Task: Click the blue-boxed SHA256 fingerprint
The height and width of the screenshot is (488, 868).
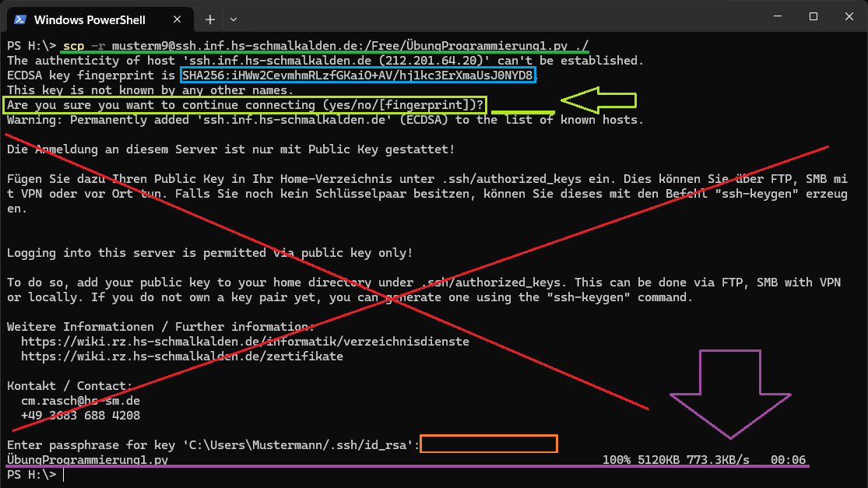Action: click(x=358, y=75)
